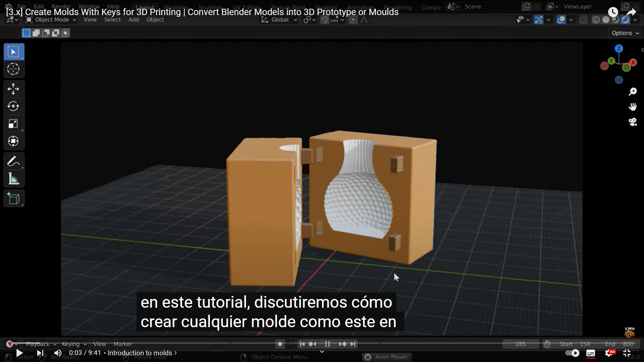Select the 3D Cursor tool
The height and width of the screenshot is (362, 644).
click(x=13, y=69)
